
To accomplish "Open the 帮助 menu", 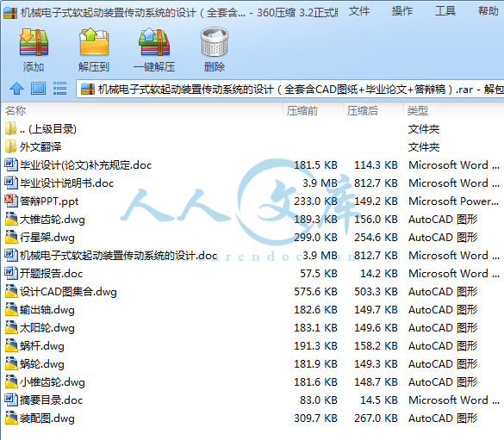I will point(488,11).
